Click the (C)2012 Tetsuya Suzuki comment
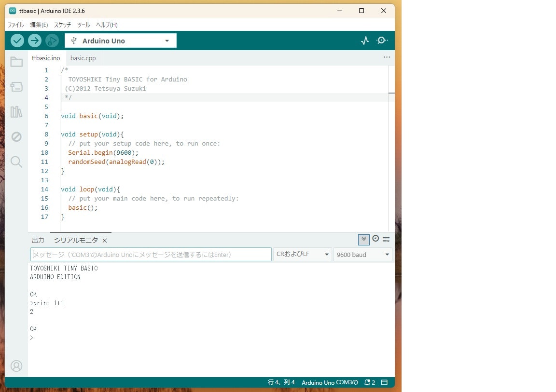 pos(105,89)
